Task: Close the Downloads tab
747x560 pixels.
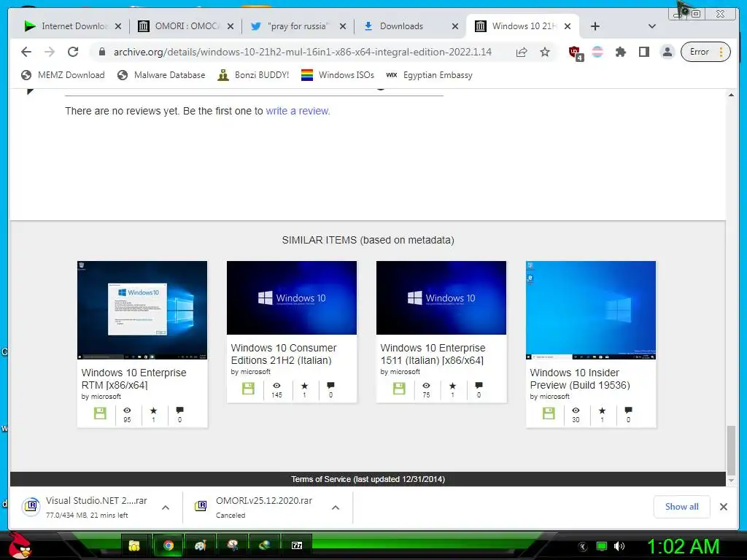Action: (x=455, y=26)
